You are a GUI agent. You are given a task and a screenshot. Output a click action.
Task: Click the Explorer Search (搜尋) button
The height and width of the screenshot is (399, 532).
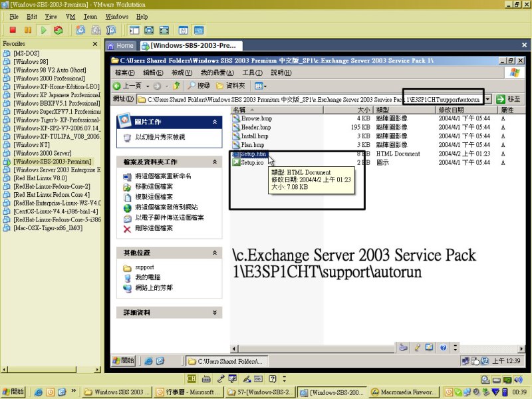[199, 86]
